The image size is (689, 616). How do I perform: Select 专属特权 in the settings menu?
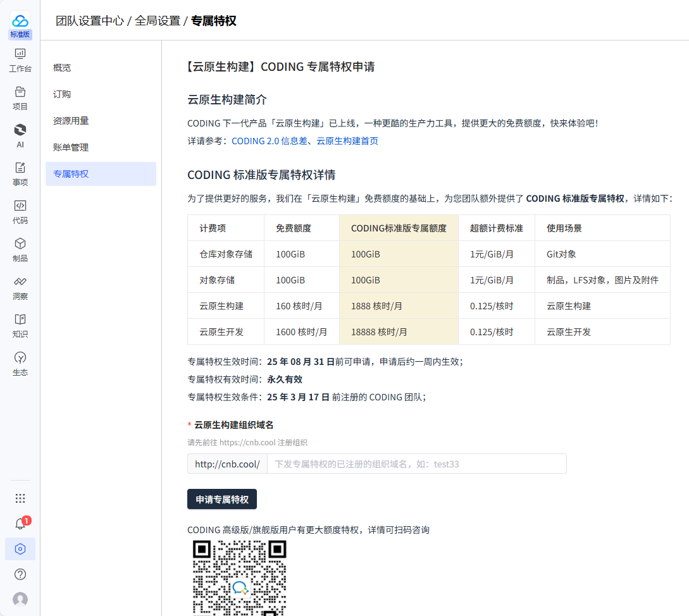[101, 174]
